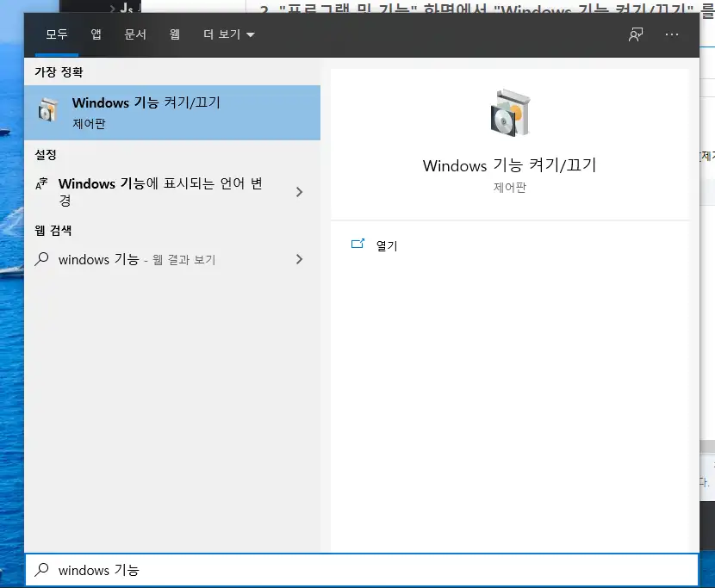Click the 제어판 label under the preview title
This screenshot has width=715, height=588.
pos(510,188)
